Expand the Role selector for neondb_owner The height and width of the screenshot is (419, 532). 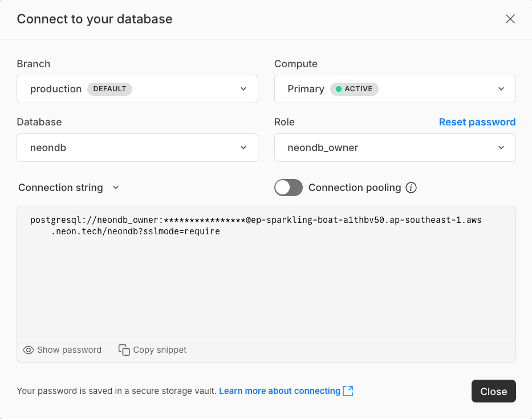tap(395, 148)
